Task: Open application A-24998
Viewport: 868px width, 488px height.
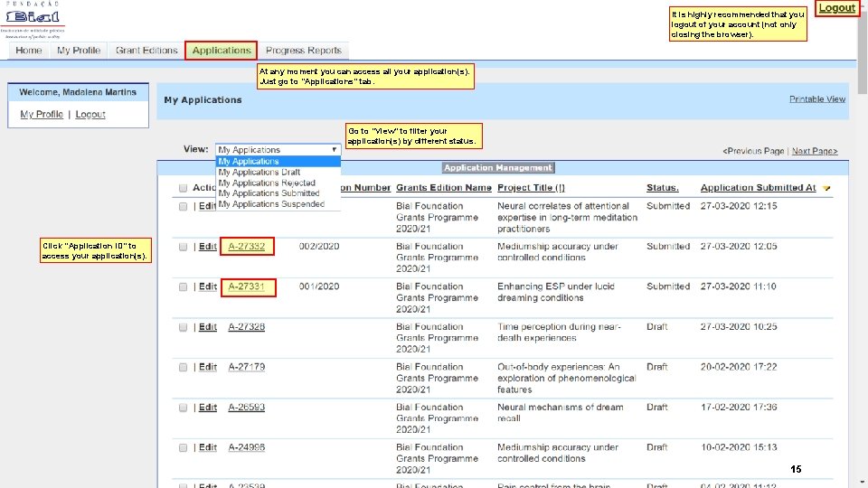Action: coord(246,447)
